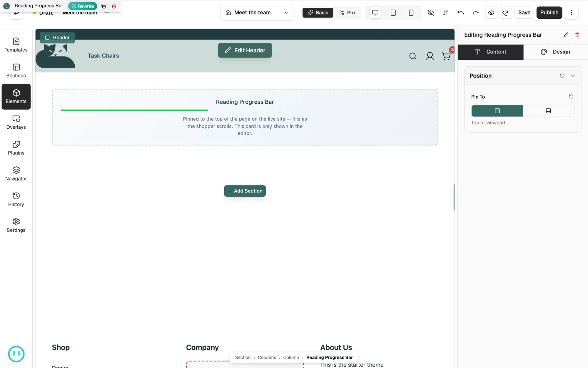Switch to Pro editing mode

pyautogui.click(x=347, y=13)
